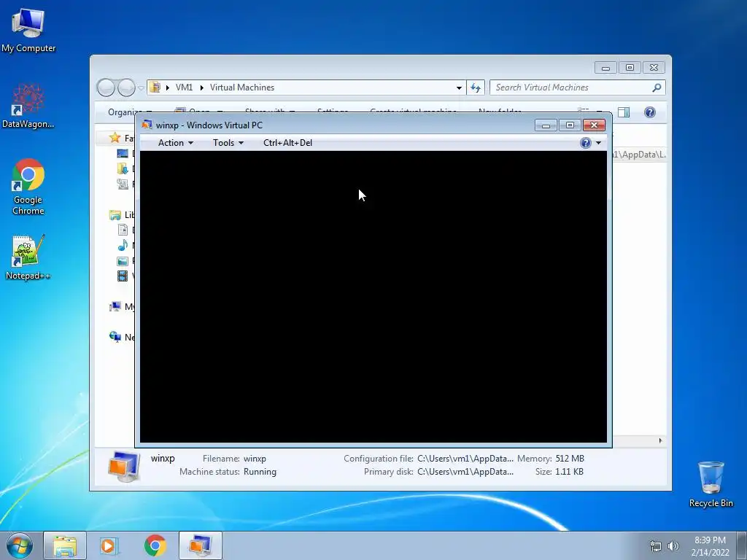The image size is (747, 560).
Task: Go forward in the Explorer window
Action: tap(126, 87)
